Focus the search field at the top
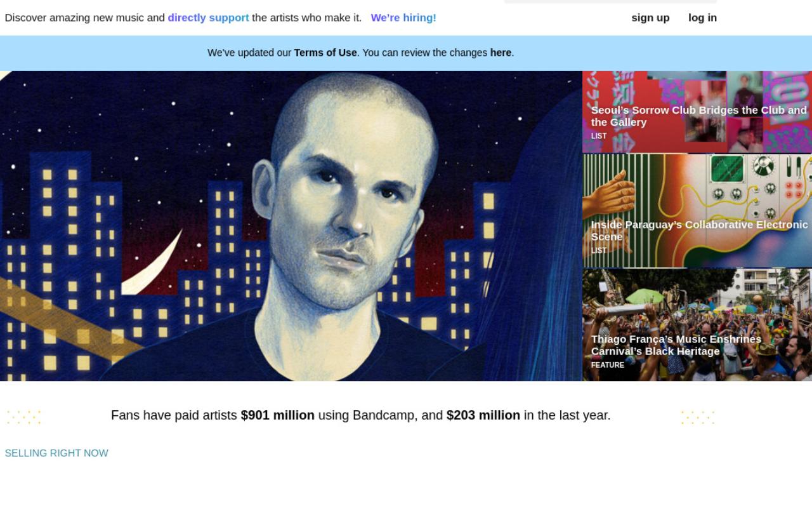812x508 pixels. pos(610,1)
